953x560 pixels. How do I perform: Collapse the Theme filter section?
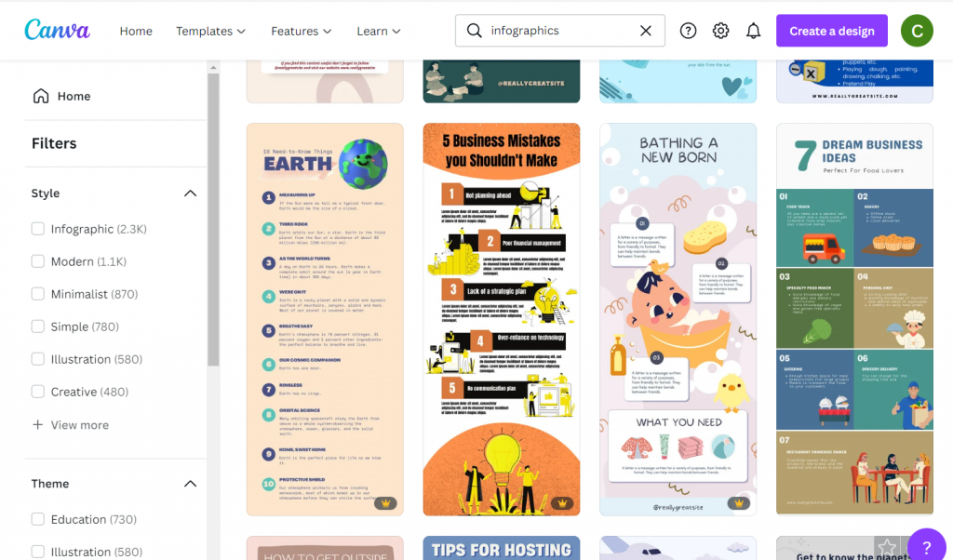click(190, 484)
